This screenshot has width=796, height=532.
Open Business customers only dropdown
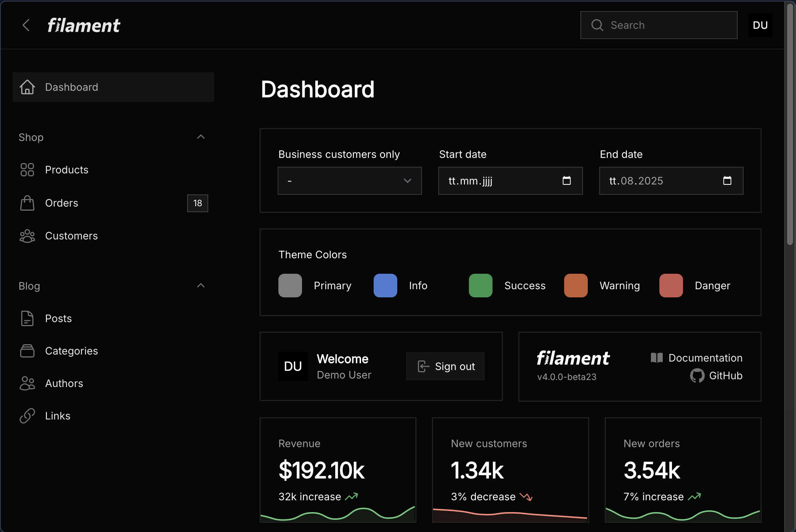click(349, 181)
